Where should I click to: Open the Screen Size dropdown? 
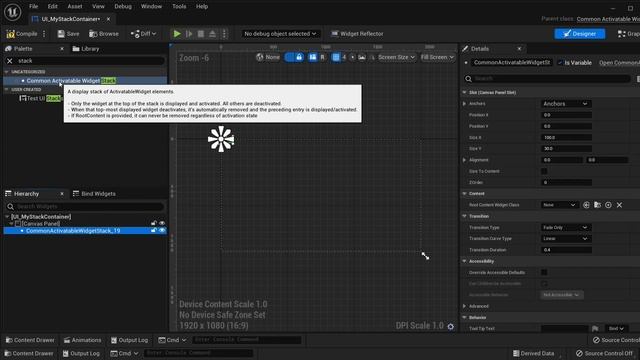[396, 58]
